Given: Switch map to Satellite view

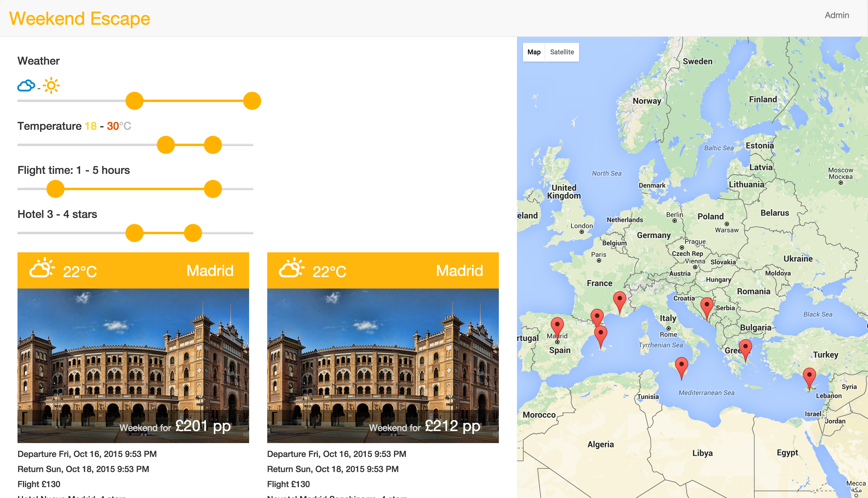Looking at the screenshot, I should tap(562, 52).
